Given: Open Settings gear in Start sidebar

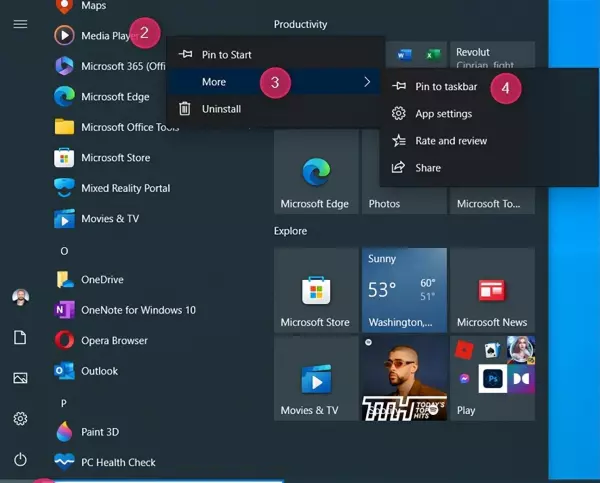Looking at the screenshot, I should 20,419.
